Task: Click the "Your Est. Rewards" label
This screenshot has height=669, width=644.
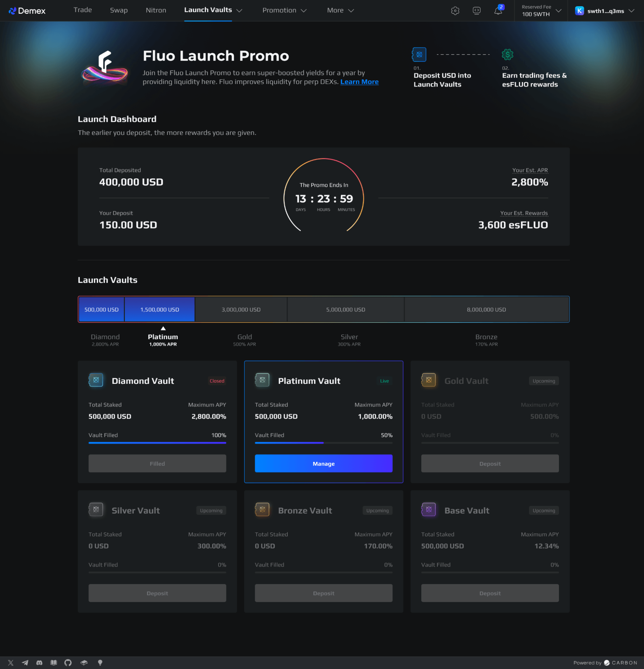Action: click(x=524, y=213)
